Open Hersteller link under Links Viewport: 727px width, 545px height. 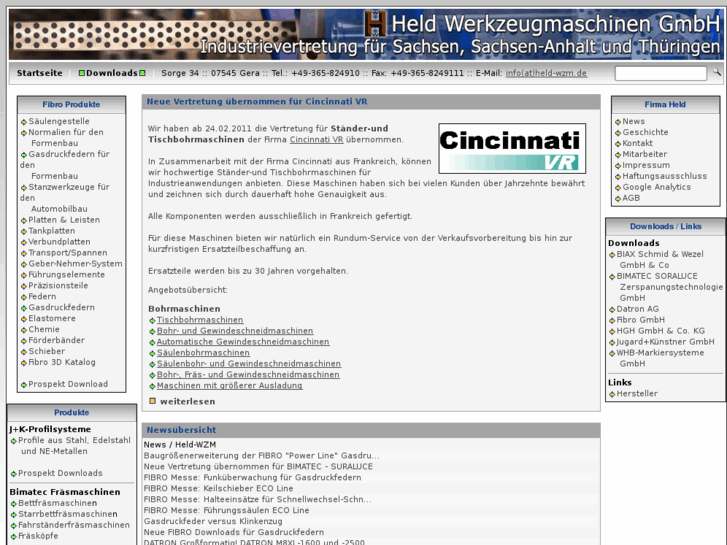[x=637, y=394]
